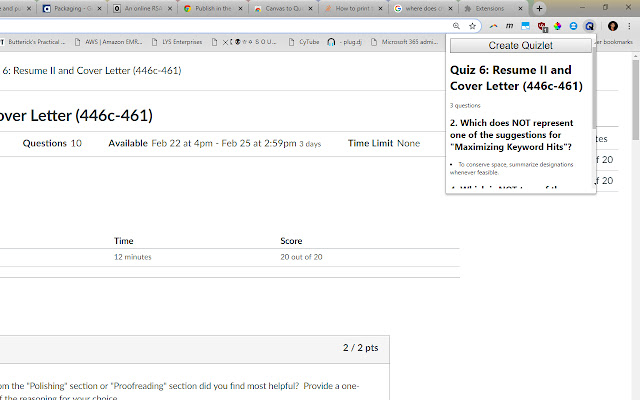This screenshot has height=400, width=640.
Task: Click question 2 'Maximizing Keyword Hits' text
Action: [512, 135]
